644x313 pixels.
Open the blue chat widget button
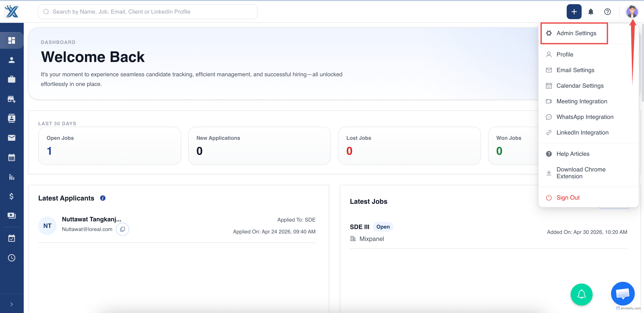tap(623, 294)
